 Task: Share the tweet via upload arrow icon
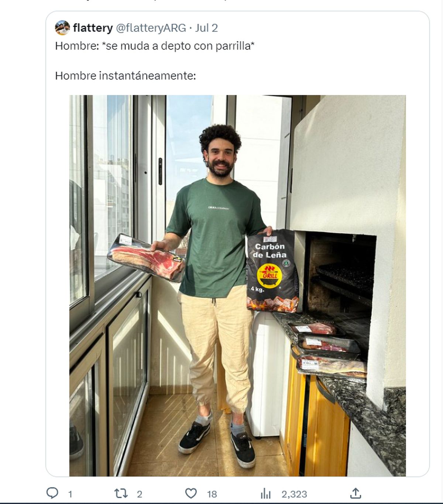[x=355, y=493]
